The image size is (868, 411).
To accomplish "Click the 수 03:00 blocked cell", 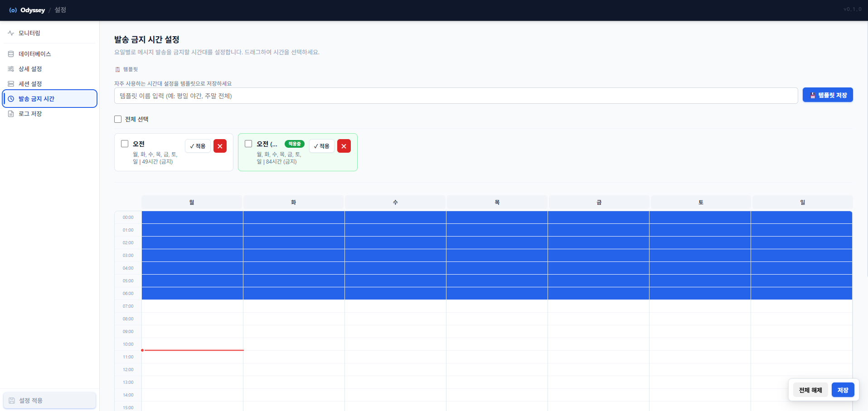I will tap(395, 256).
